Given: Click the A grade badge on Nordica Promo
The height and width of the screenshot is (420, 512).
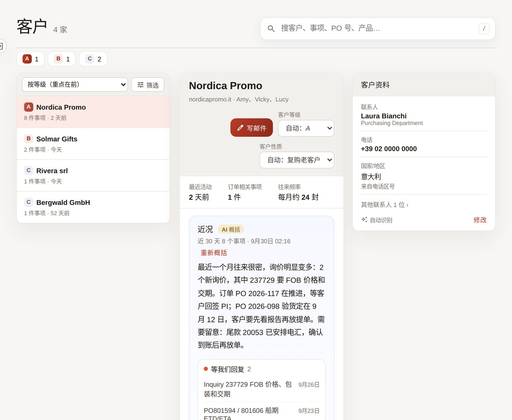Looking at the screenshot, I should 29,107.
